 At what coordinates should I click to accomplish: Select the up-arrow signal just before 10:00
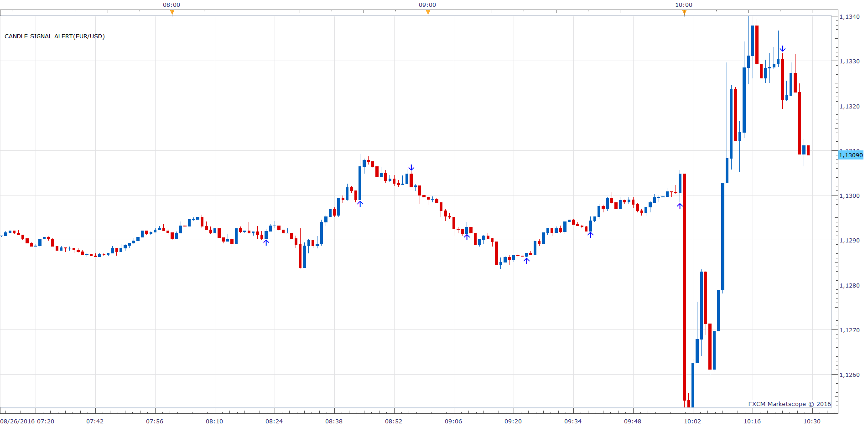click(x=680, y=206)
